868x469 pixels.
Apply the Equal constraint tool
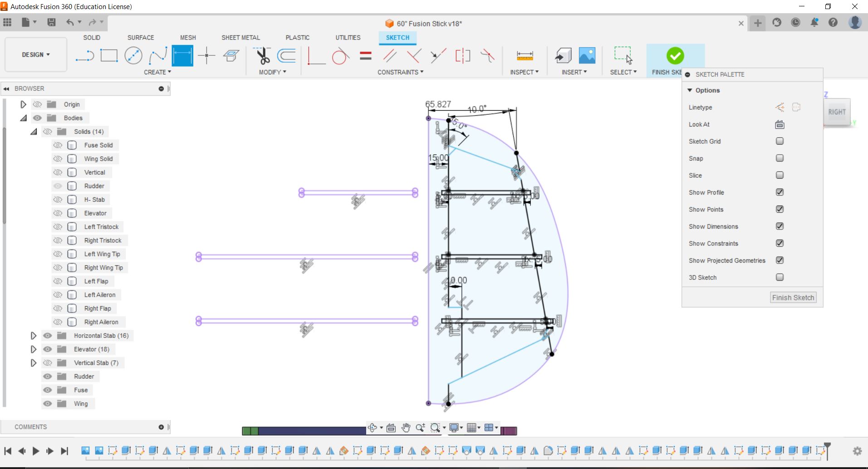[x=366, y=56]
